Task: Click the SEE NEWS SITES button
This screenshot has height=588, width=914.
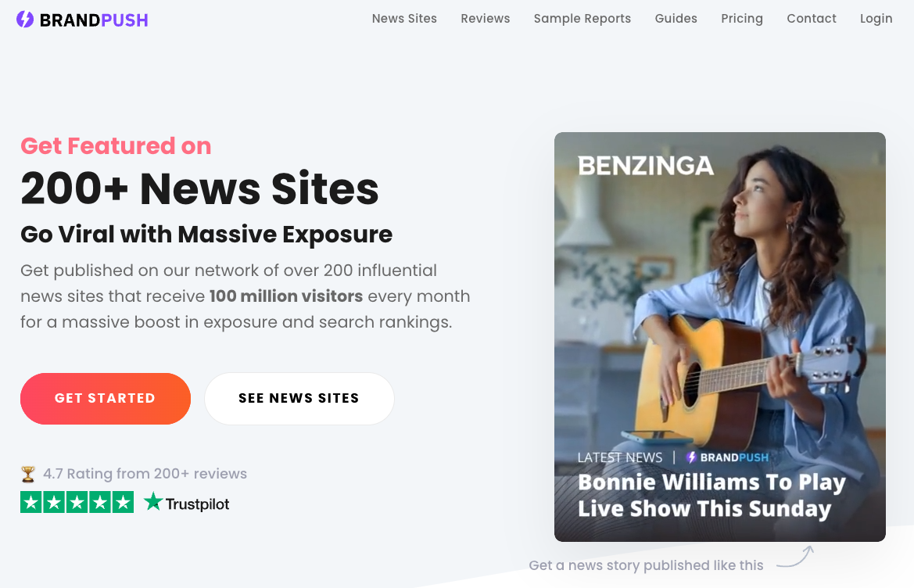Action: click(x=299, y=399)
